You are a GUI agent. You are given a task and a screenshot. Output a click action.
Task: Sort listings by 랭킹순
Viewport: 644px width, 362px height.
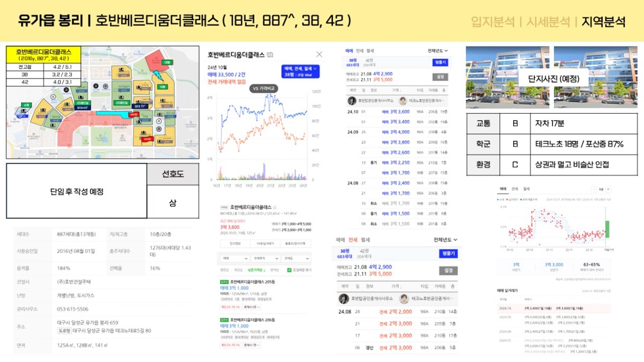point(225,270)
